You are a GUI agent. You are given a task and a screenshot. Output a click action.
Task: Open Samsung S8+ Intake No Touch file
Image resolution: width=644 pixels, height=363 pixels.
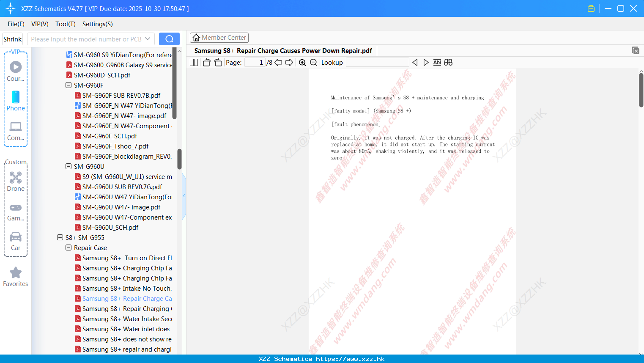(x=123, y=288)
